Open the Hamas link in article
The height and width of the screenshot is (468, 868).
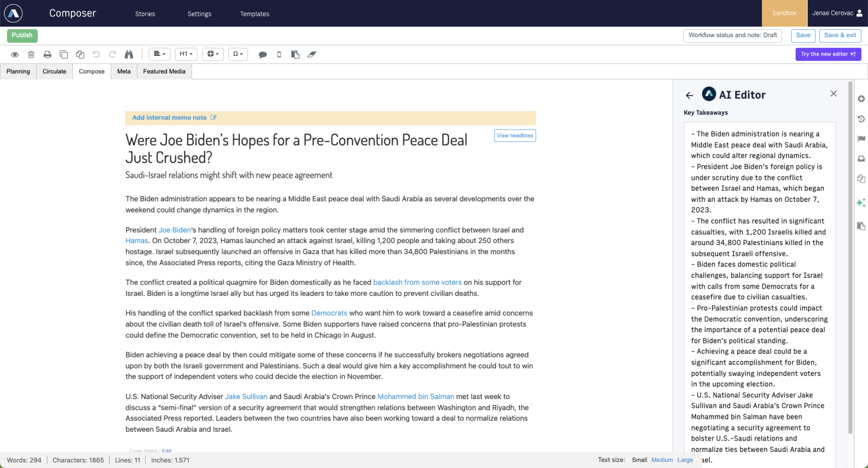tap(137, 241)
